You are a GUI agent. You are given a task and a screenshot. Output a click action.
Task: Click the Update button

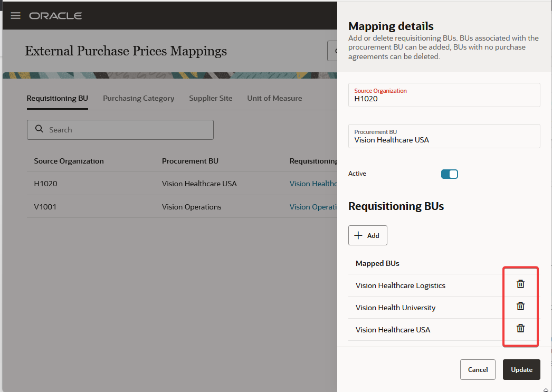[521, 370]
